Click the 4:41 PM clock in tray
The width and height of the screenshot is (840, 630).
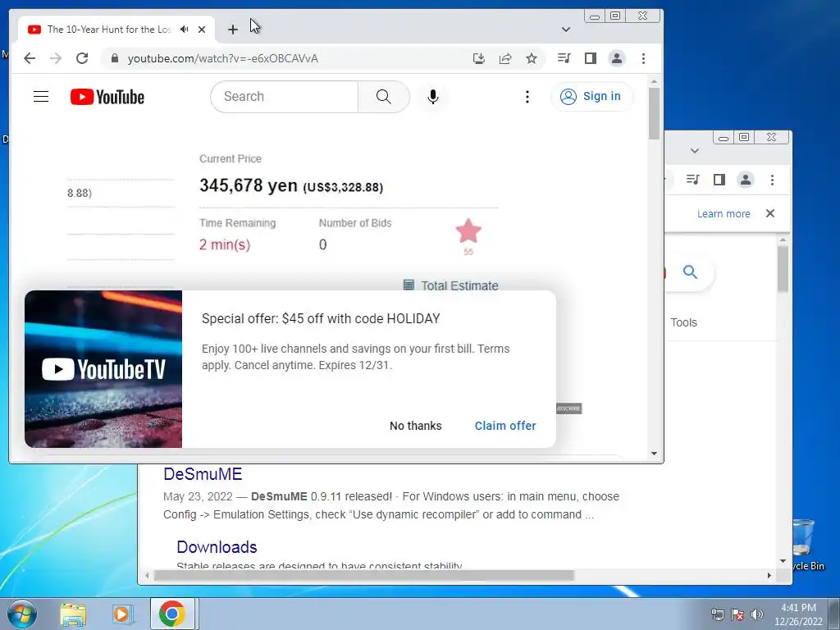pos(798,608)
